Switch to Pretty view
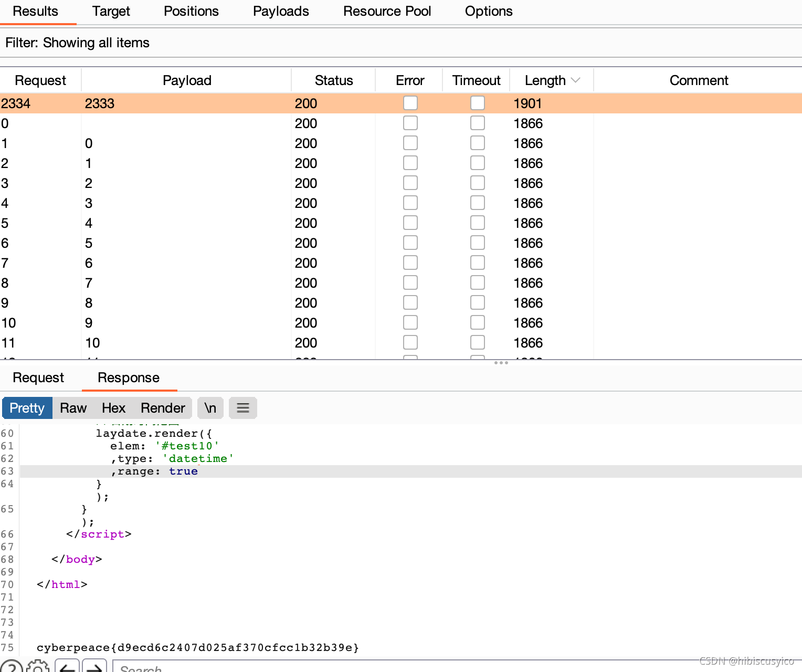This screenshot has width=802, height=672. pyautogui.click(x=27, y=408)
